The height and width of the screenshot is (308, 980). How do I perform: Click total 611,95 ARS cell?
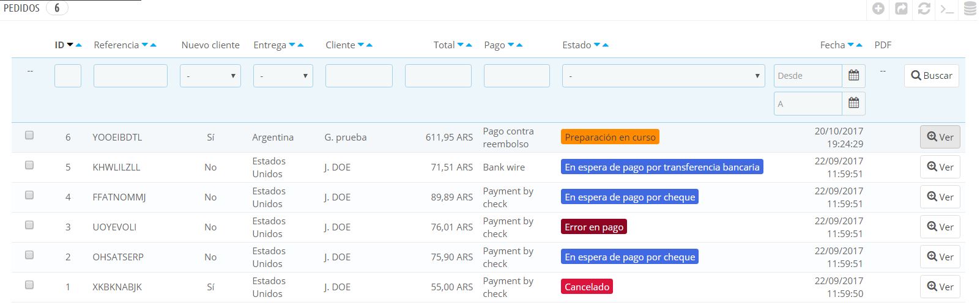point(449,137)
